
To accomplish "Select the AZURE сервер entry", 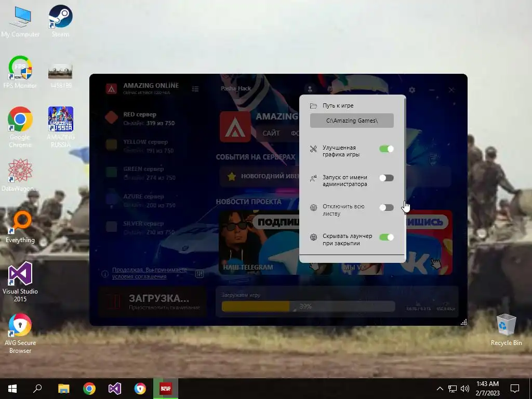I will (x=140, y=200).
